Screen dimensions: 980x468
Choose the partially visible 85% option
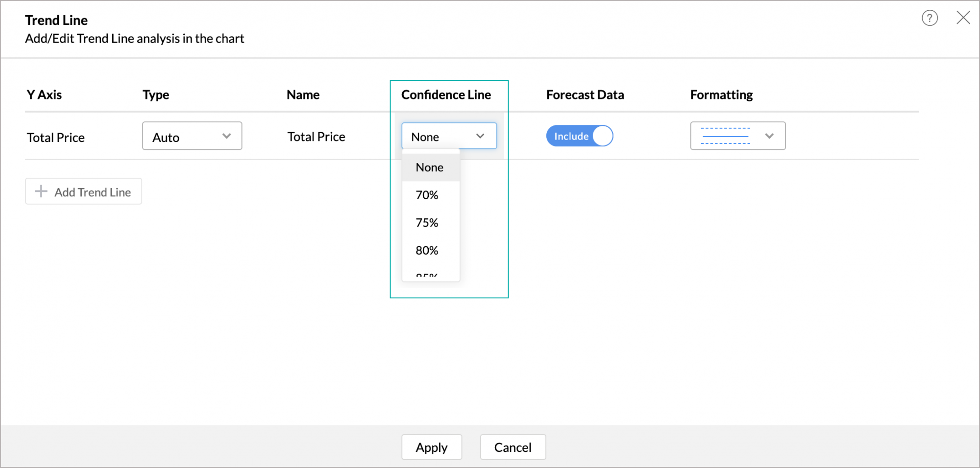427,276
